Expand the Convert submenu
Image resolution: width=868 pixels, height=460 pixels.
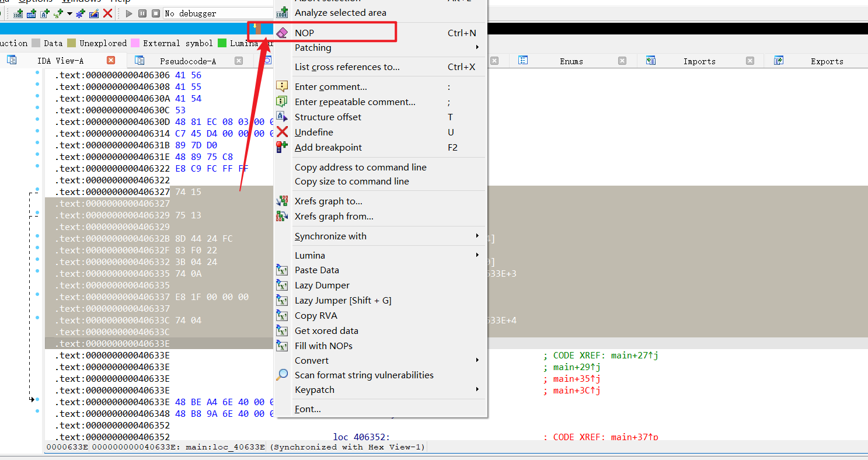380,360
